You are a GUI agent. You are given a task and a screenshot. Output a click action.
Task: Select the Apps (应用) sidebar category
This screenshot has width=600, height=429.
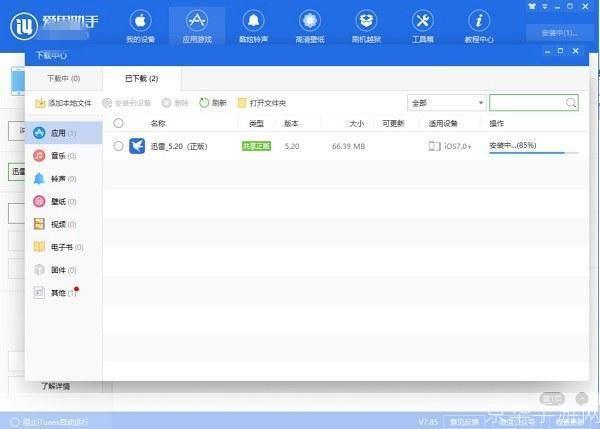(64, 133)
